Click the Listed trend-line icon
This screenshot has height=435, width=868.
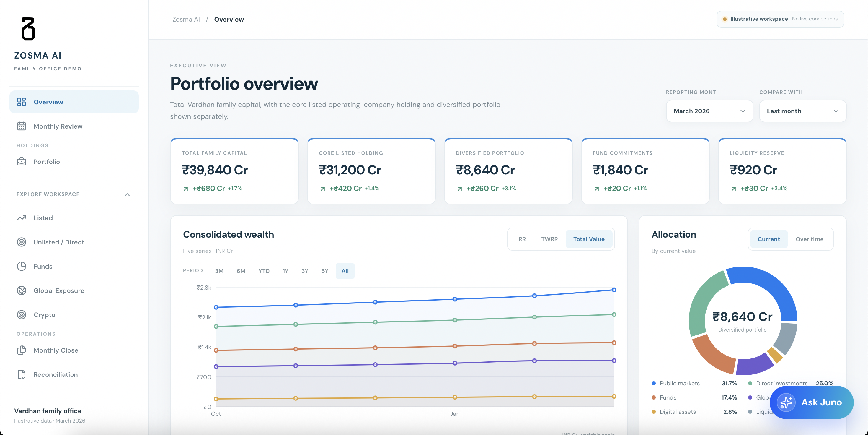tap(22, 218)
